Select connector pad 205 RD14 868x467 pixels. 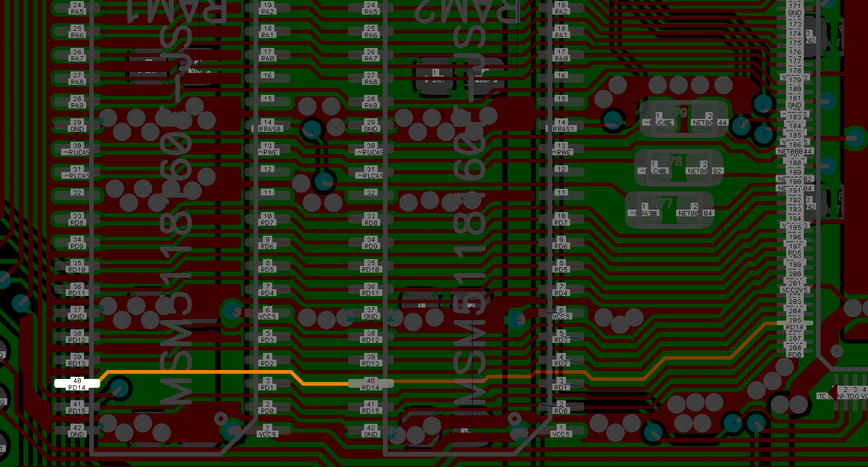pyautogui.click(x=794, y=324)
